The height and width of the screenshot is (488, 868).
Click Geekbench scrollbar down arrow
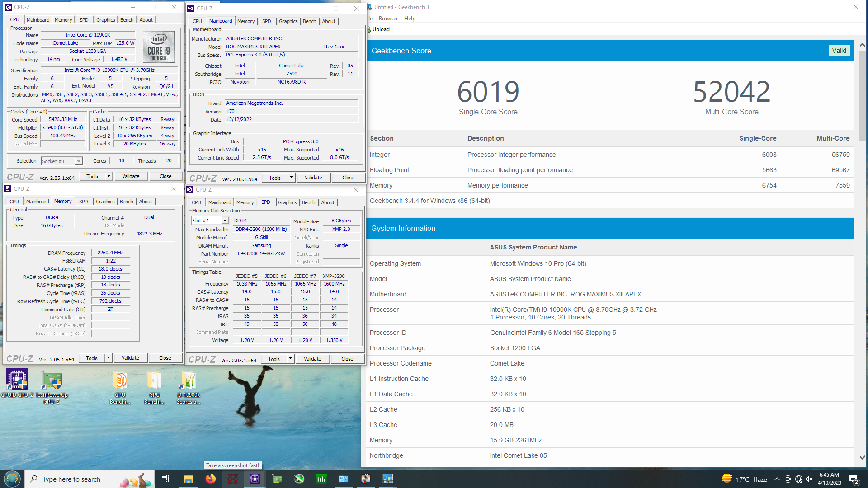[862, 457]
